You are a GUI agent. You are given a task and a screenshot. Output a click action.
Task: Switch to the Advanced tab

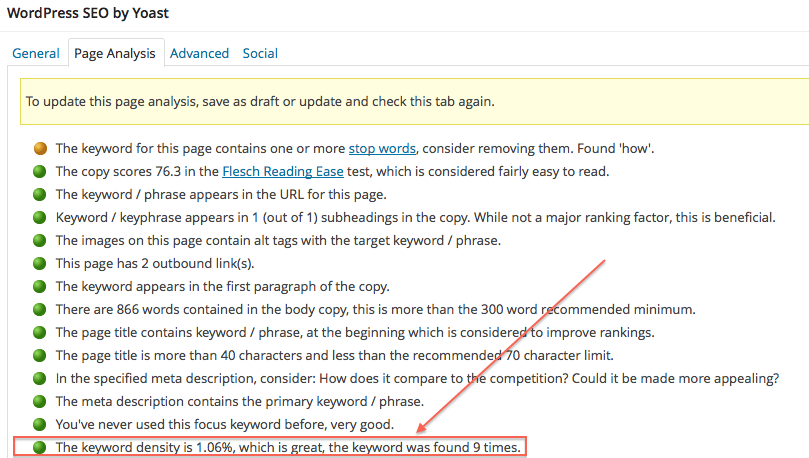click(199, 53)
